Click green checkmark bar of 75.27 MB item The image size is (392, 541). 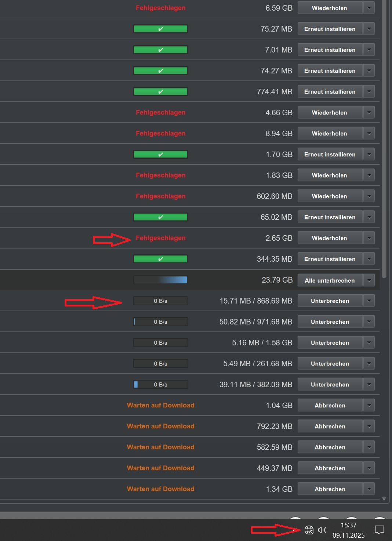(x=160, y=29)
